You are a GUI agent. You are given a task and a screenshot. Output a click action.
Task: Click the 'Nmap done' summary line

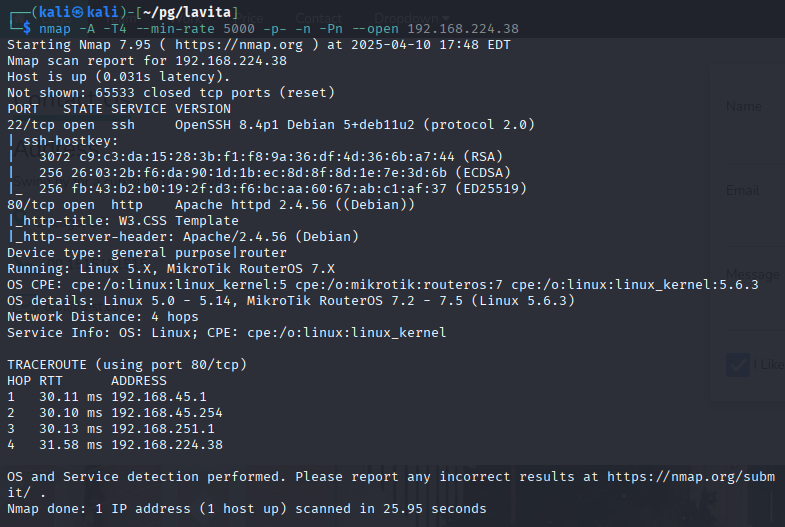247,509
